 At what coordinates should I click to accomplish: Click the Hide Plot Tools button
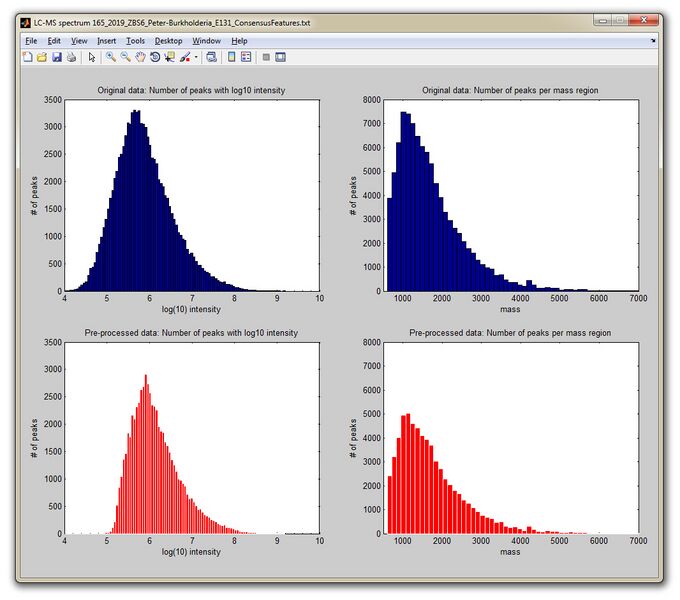pyautogui.click(x=266, y=57)
